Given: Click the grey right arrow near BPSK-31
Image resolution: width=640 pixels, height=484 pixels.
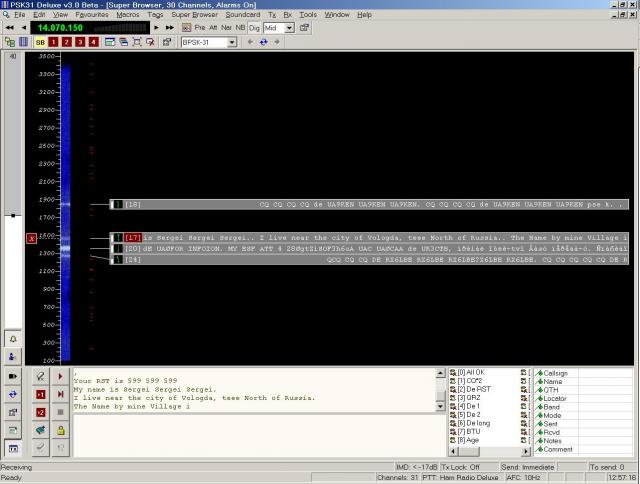Looking at the screenshot, I should click(277, 42).
